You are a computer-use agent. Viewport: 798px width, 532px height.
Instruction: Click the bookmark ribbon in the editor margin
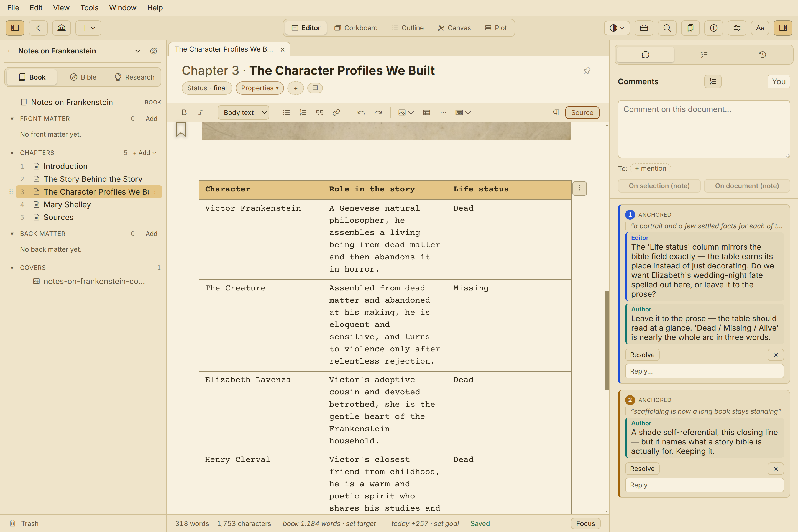[181, 129]
